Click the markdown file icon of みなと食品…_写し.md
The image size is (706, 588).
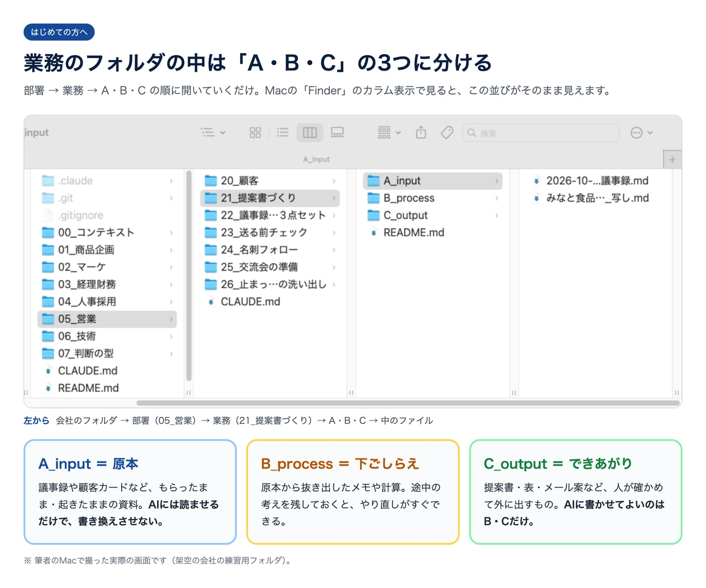click(x=536, y=198)
